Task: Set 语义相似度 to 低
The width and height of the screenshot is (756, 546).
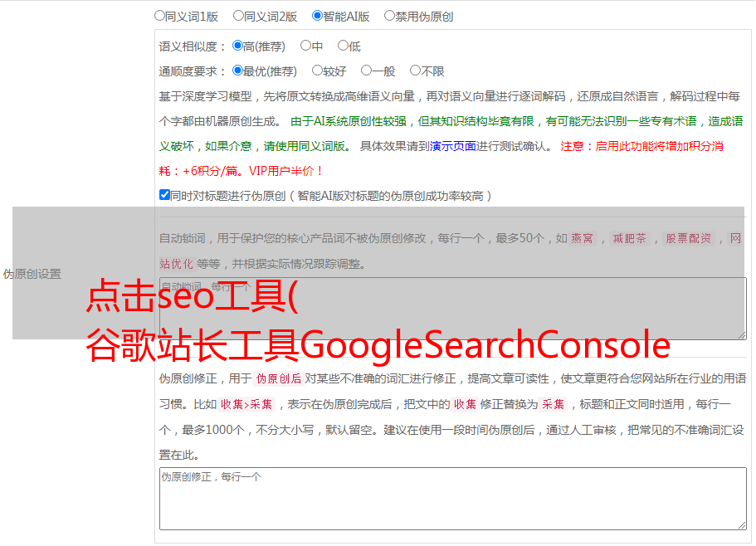Action: point(343,46)
